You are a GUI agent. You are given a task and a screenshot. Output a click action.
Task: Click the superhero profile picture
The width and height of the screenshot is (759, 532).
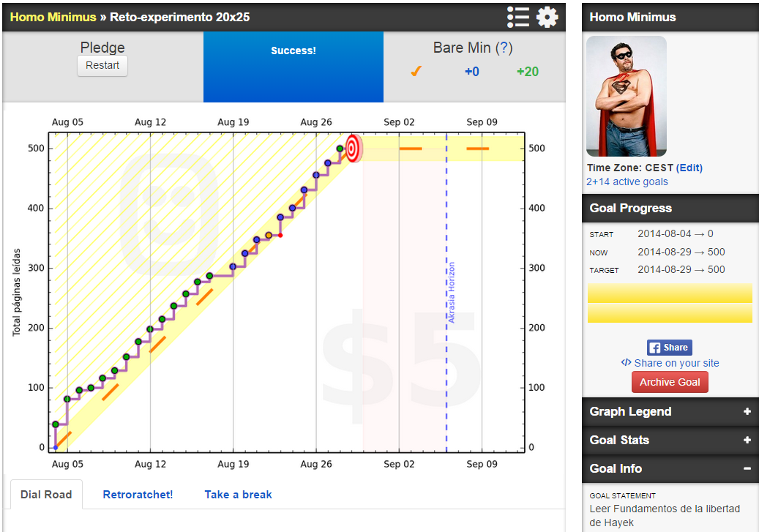[x=627, y=96]
